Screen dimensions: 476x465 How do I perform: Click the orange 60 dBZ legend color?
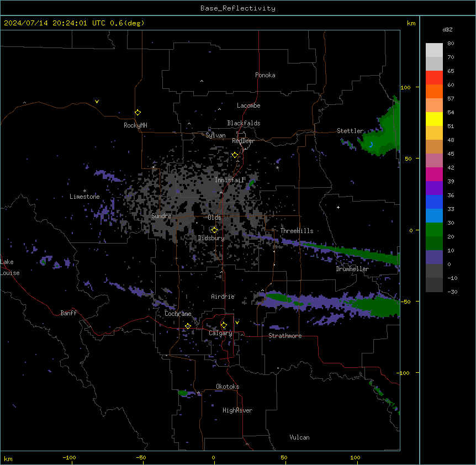[434, 91]
